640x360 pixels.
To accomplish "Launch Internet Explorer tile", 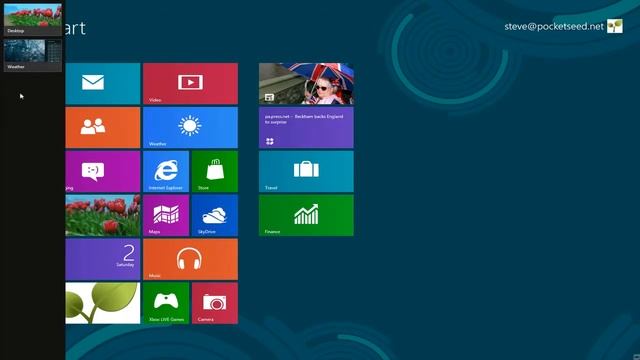I will 166,171.
